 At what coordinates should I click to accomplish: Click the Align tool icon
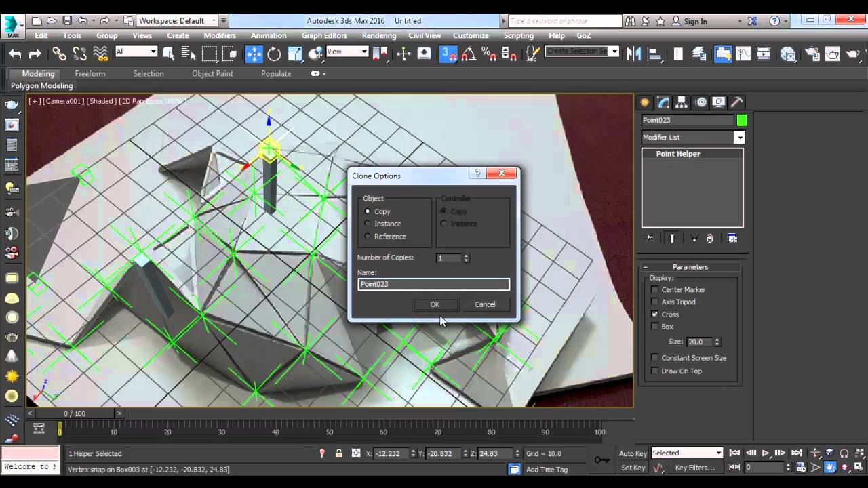coord(654,54)
